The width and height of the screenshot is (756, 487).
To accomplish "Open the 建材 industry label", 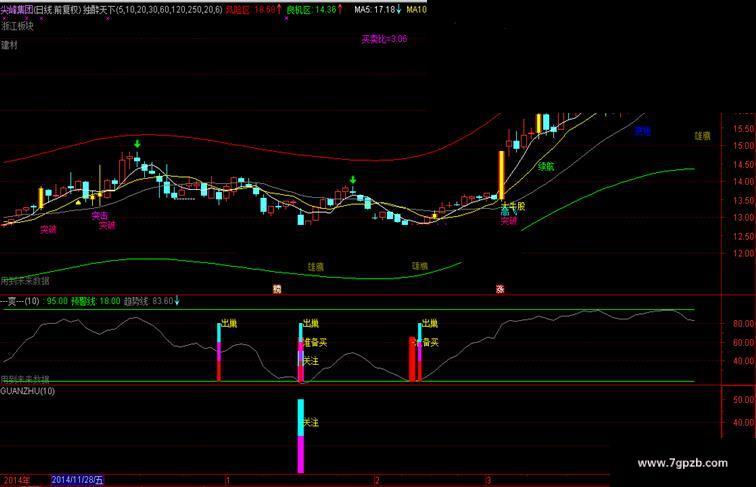I will (x=9, y=45).
